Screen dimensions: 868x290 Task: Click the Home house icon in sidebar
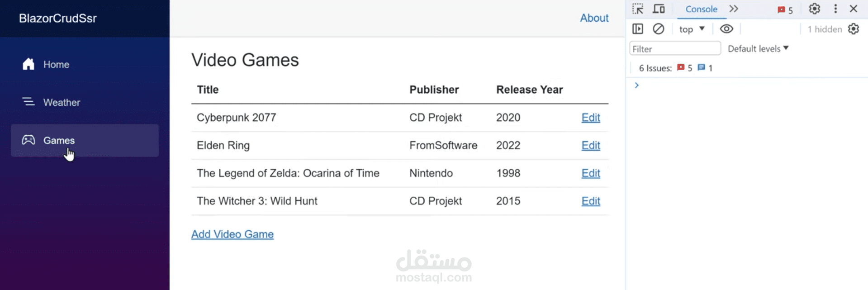[28, 64]
